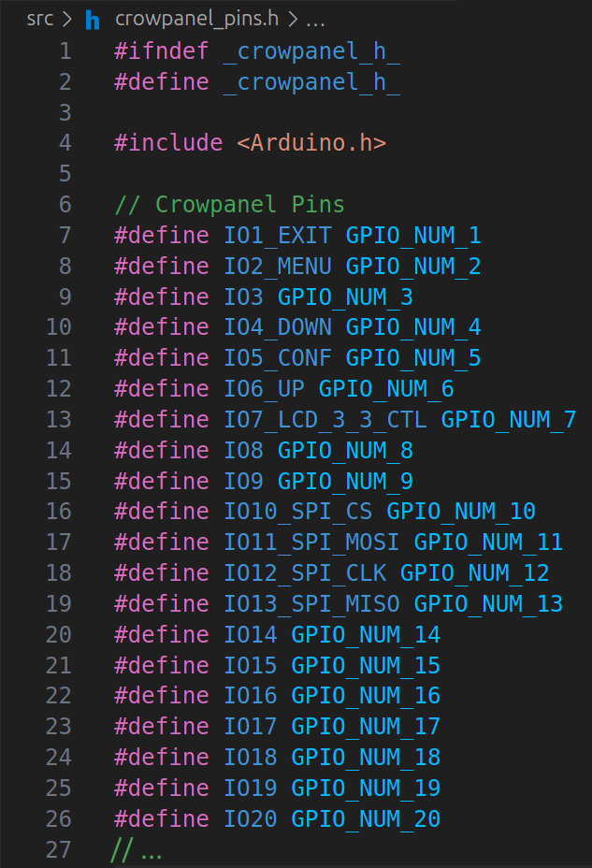
Task: Click the IO6_UP macro name
Action: [x=264, y=389]
